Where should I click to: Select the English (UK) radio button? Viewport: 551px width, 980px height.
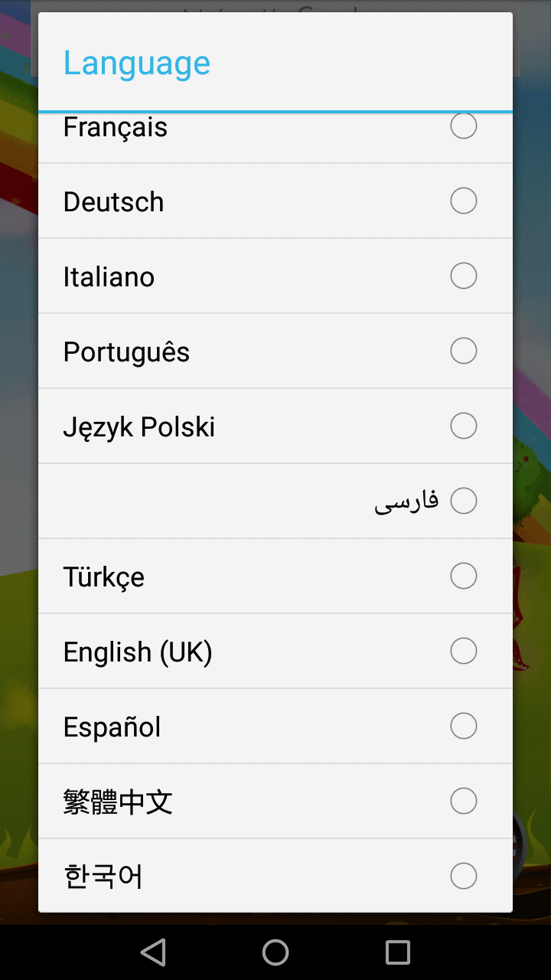[x=464, y=651]
